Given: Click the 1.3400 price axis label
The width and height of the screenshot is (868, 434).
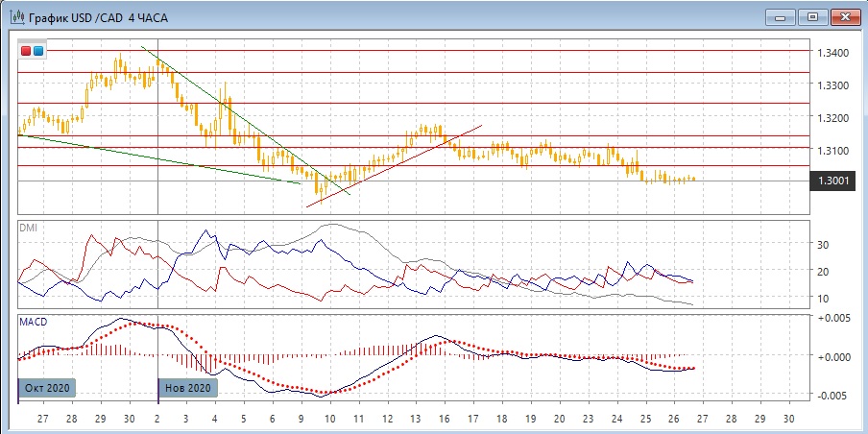Looking at the screenshot, I should (x=832, y=52).
